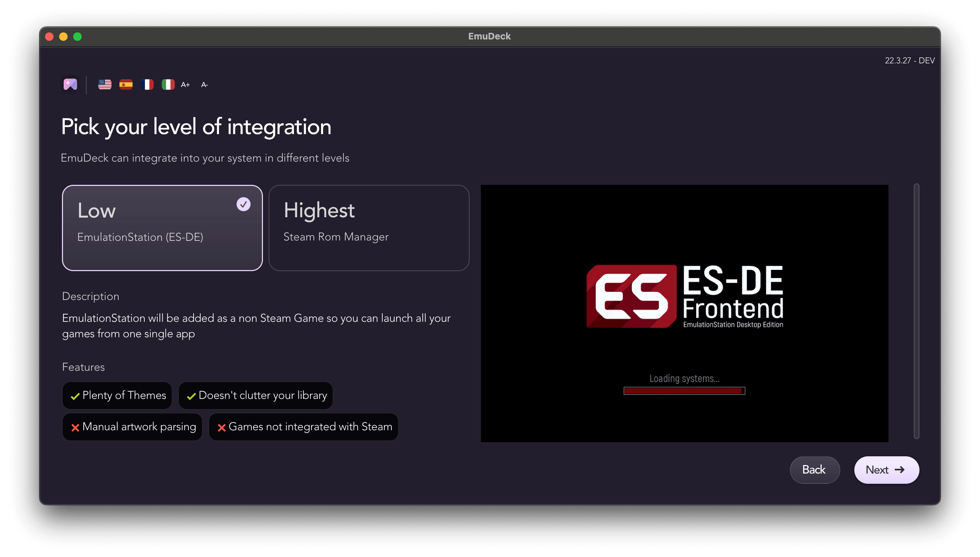Click the Loading systems progress bar

(x=684, y=390)
